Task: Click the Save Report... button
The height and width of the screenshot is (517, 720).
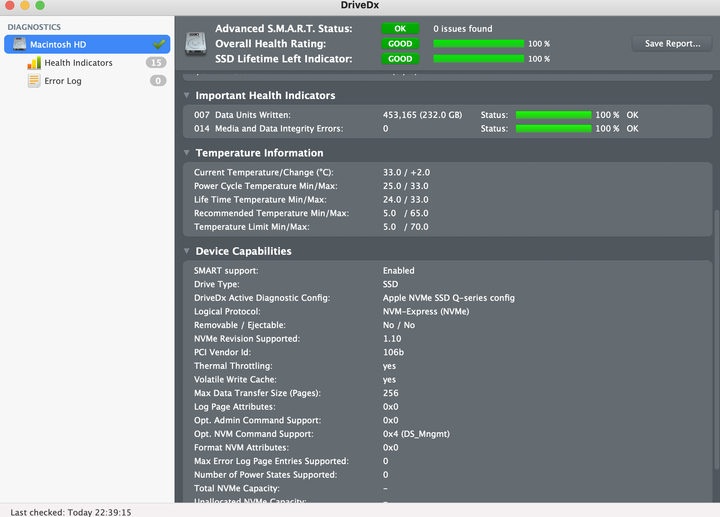Action: click(x=672, y=44)
